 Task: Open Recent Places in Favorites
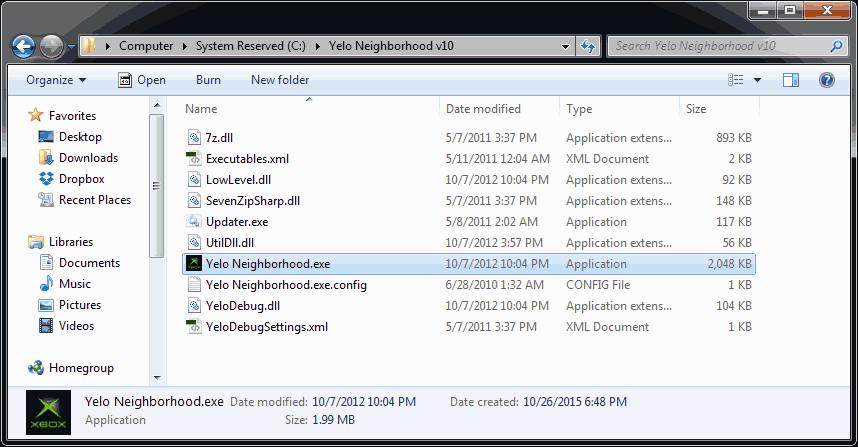[x=95, y=200]
